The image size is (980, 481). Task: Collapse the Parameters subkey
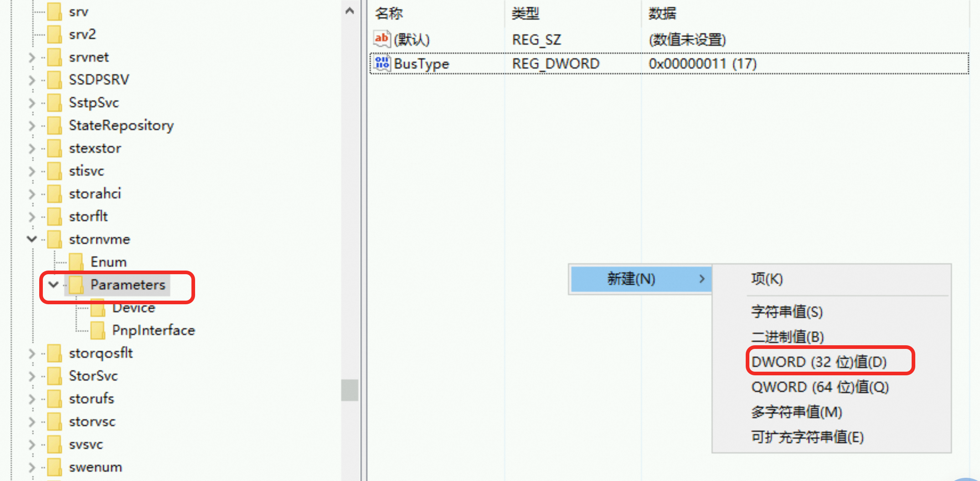[x=53, y=285]
